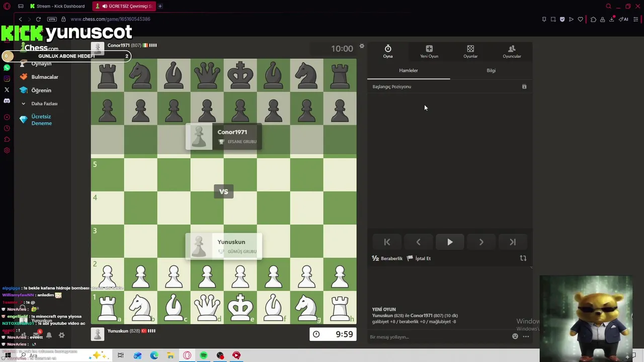Open the profile account icon in toolbar
Viewport: 644px width, 362px height.
(x=602, y=19)
